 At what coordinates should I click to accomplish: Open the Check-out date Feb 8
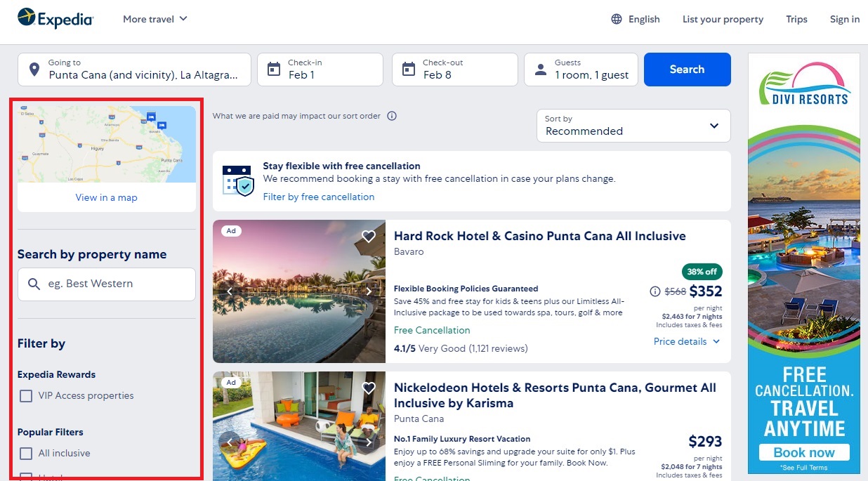pyautogui.click(x=455, y=70)
